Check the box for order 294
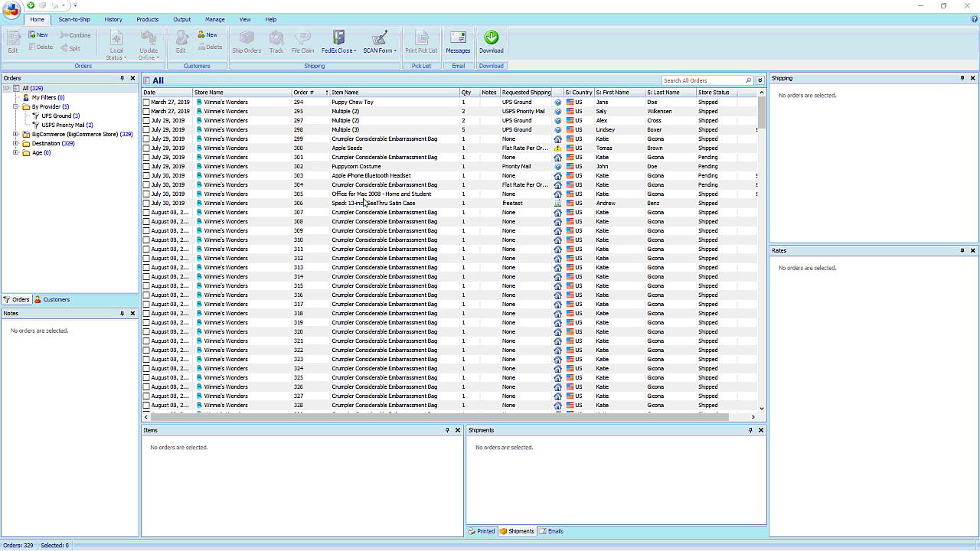Viewport: 980px width, 551px height. point(146,102)
